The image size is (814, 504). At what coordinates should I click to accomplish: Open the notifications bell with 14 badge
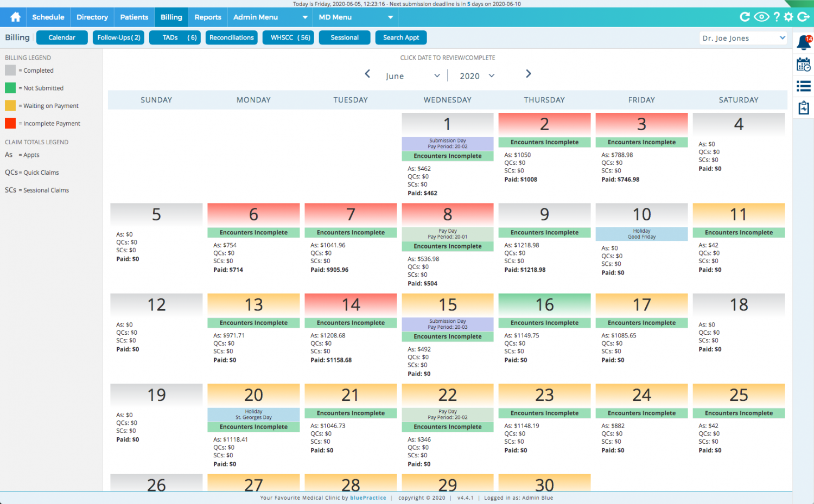(x=804, y=42)
